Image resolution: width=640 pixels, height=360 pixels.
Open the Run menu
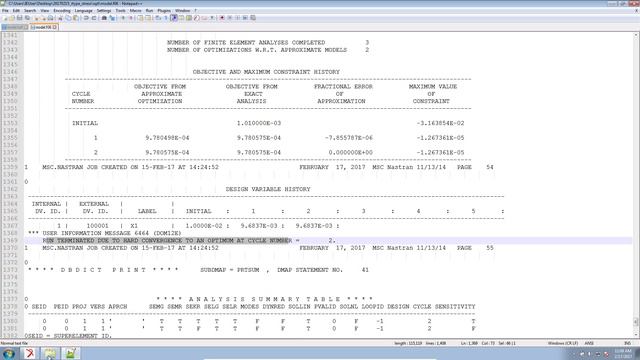point(149,11)
